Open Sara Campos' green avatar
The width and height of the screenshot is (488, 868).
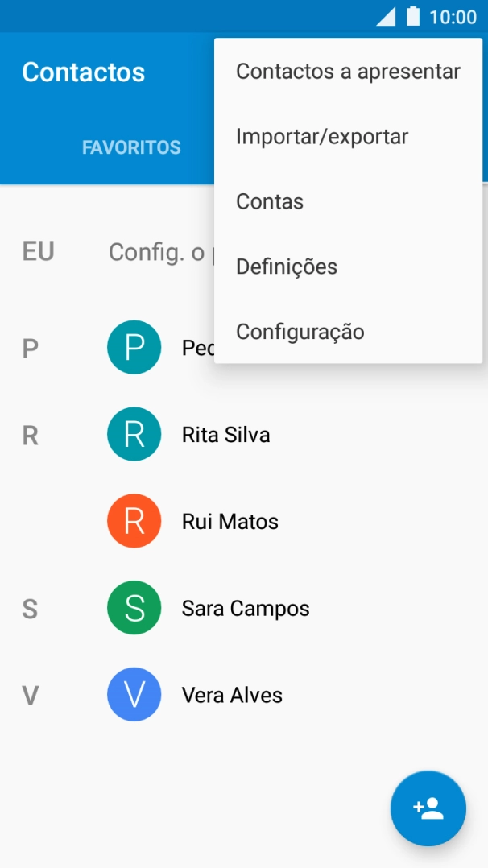tap(134, 608)
